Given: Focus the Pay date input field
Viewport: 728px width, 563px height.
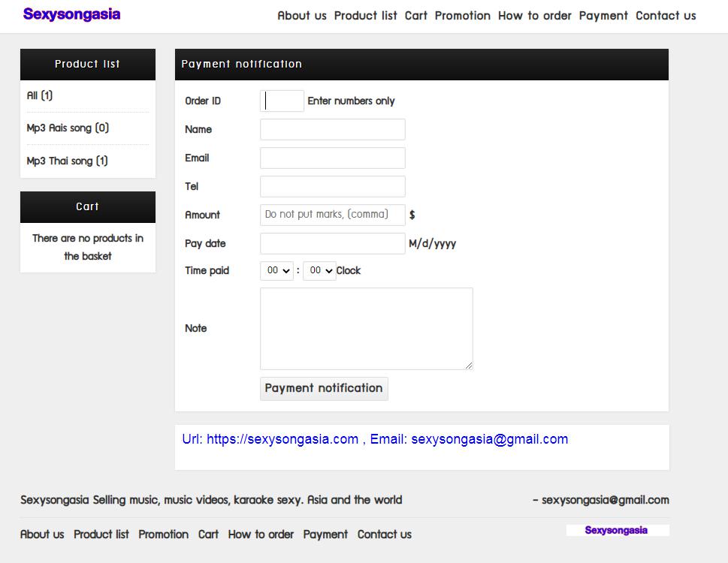Looking at the screenshot, I should coord(332,244).
